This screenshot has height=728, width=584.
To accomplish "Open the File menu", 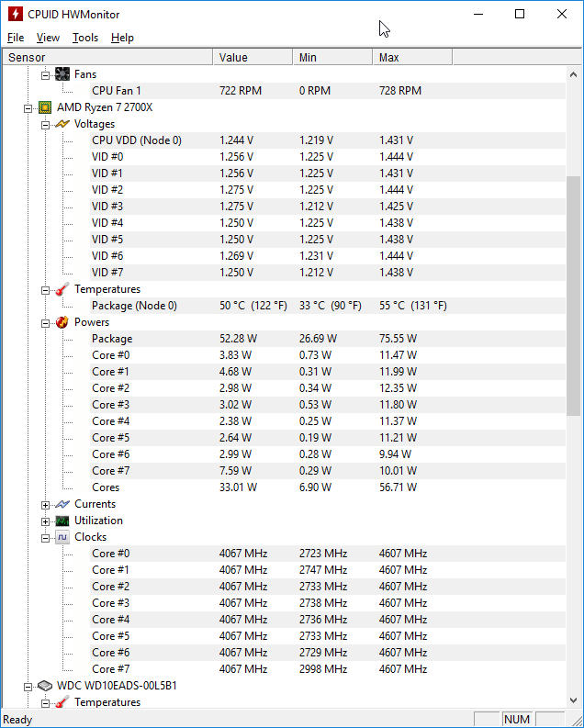I will click(16, 38).
